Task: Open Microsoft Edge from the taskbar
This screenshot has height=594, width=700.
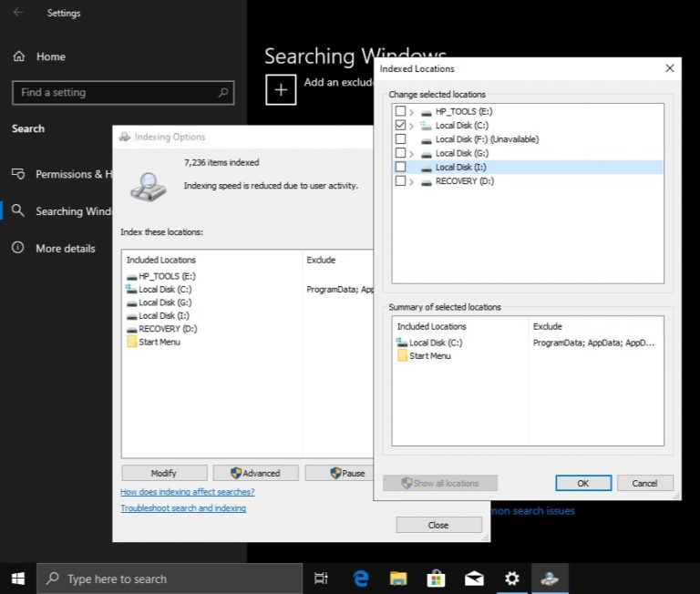Action: tap(361, 578)
